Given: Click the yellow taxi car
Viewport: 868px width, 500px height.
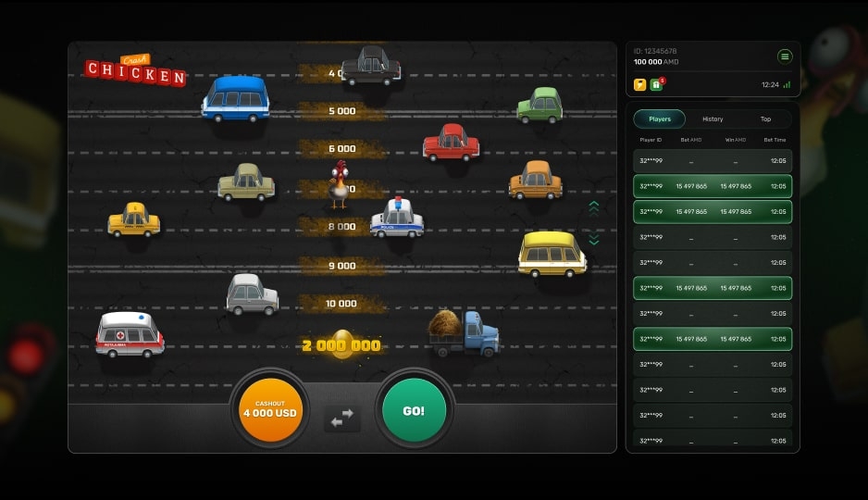Looking at the screenshot, I should point(134,220).
